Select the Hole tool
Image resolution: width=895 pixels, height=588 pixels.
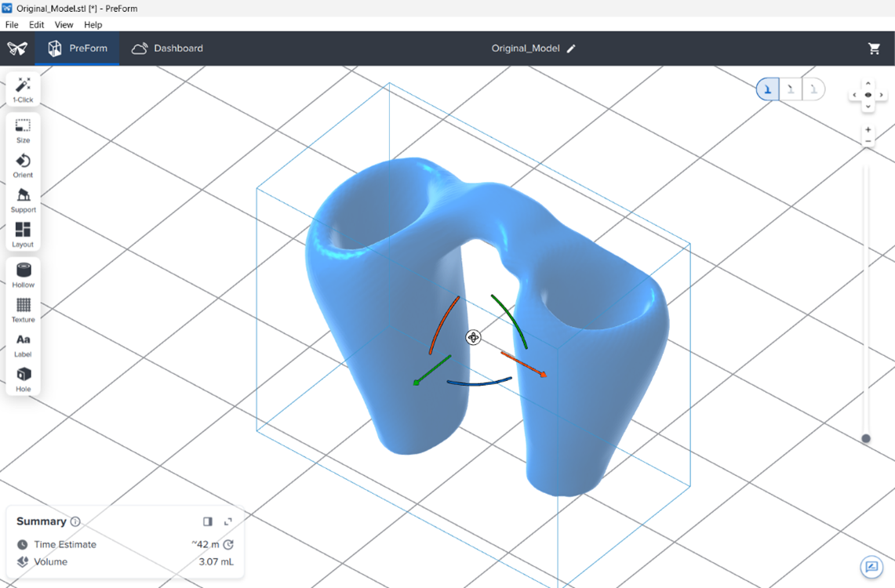point(23,378)
